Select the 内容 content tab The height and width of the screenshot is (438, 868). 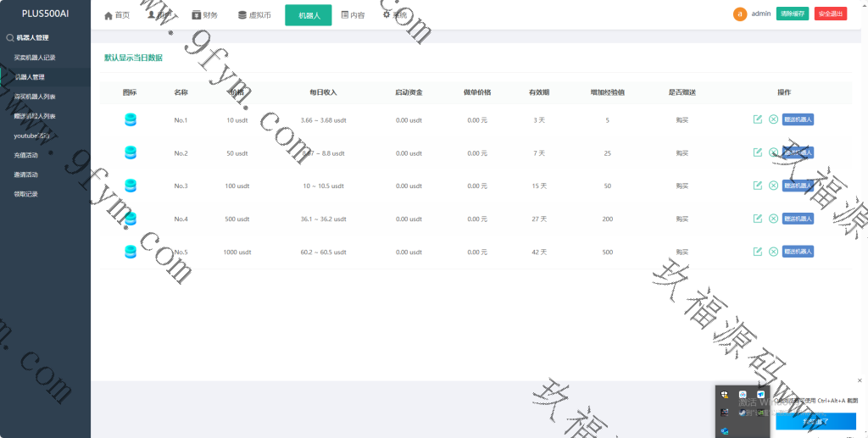[353, 15]
